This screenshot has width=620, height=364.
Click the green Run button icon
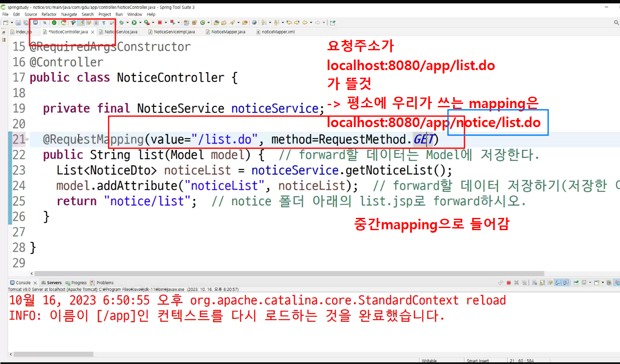(134, 23)
